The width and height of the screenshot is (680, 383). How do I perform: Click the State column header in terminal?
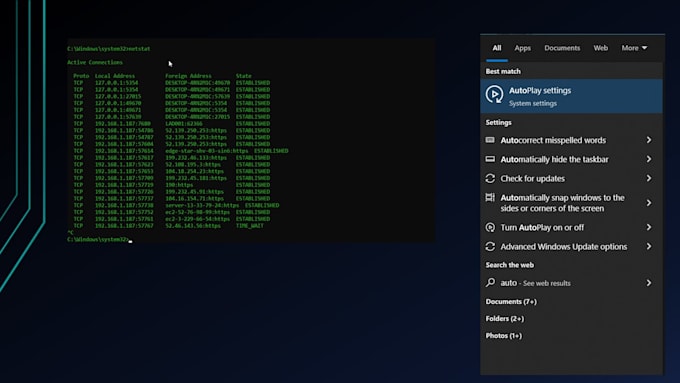(x=244, y=75)
